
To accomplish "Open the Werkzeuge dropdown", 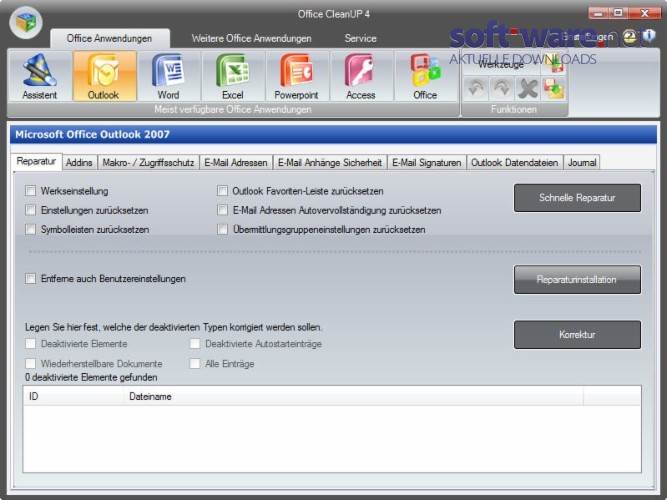I will pos(502,64).
